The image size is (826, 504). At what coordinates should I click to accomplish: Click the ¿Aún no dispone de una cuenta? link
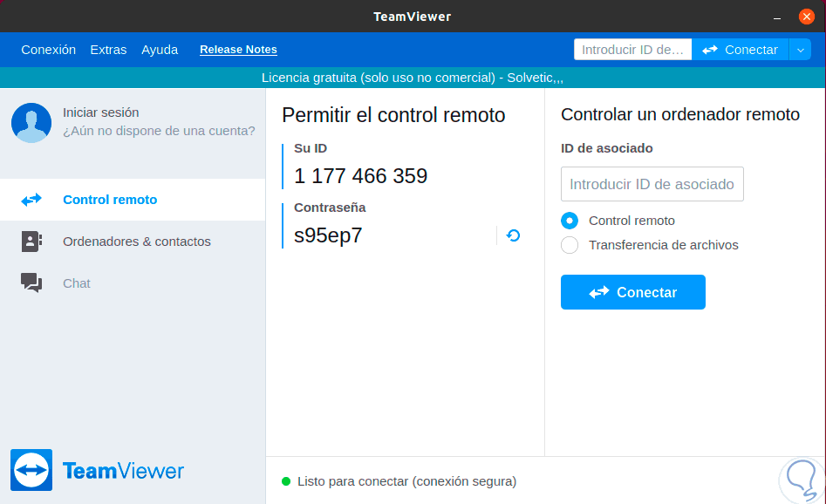click(159, 131)
